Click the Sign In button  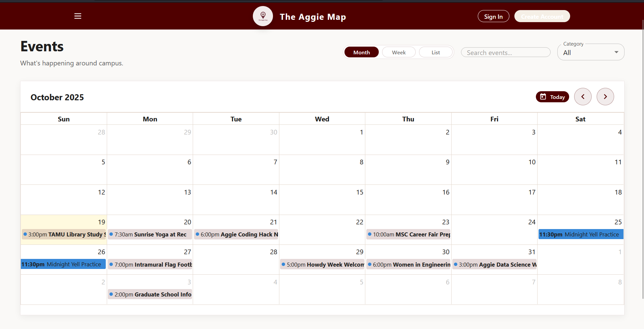493,16
